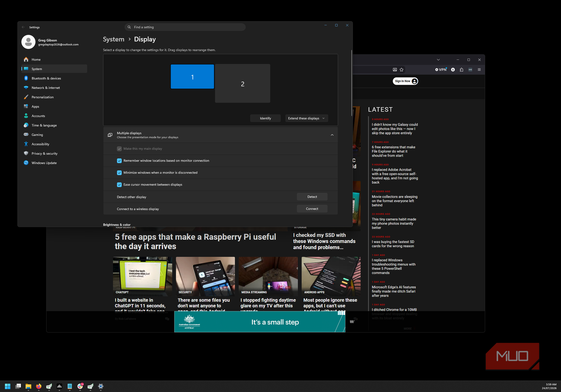The width and height of the screenshot is (561, 392).
Task: Click the save-to-Pocket download icon in the Firefox address bar
Action: click(x=395, y=70)
